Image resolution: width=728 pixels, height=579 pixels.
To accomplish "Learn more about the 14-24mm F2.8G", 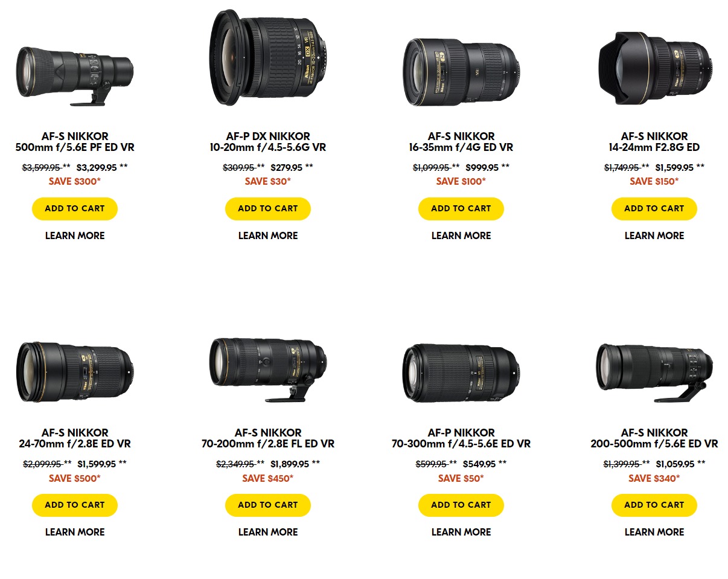I will pos(654,235).
